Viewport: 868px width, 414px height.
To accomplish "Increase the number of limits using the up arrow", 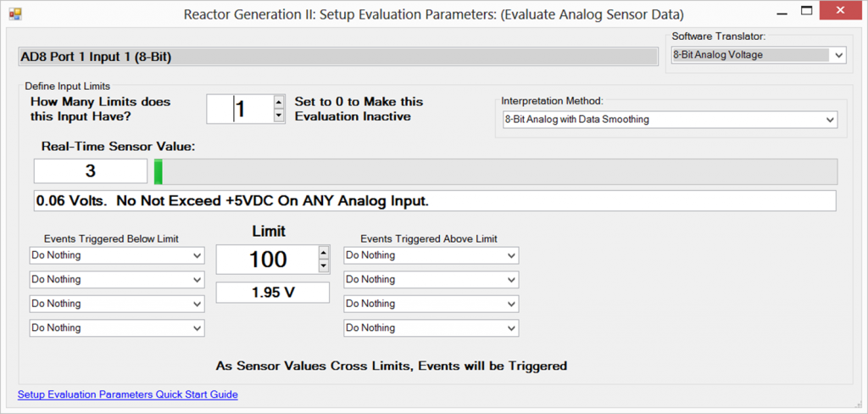I will 279,102.
